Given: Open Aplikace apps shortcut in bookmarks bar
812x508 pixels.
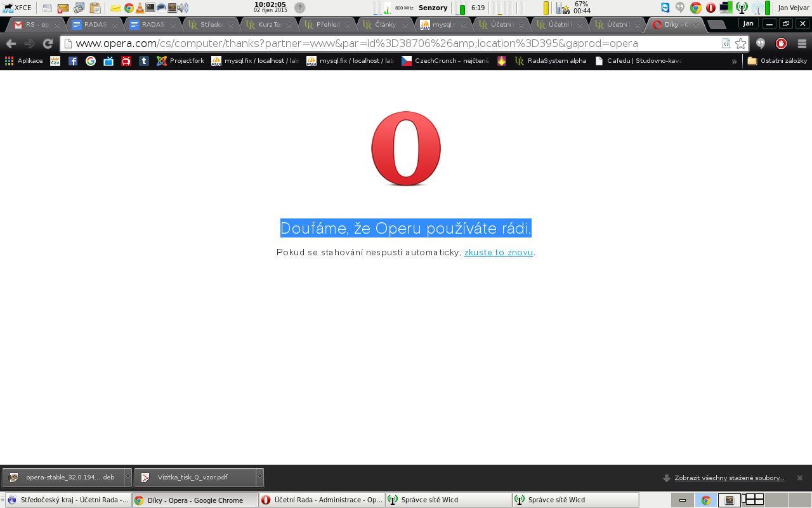Looking at the screenshot, I should coord(24,61).
